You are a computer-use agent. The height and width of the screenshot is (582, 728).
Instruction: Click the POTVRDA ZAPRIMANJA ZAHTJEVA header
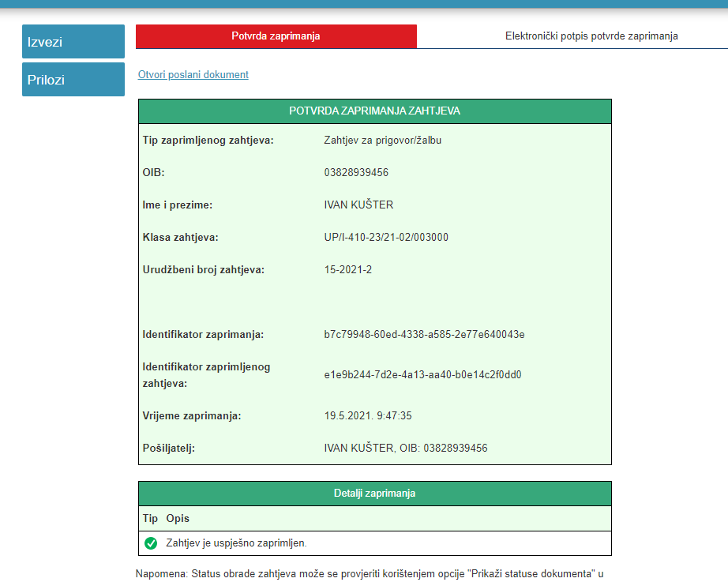click(x=374, y=111)
